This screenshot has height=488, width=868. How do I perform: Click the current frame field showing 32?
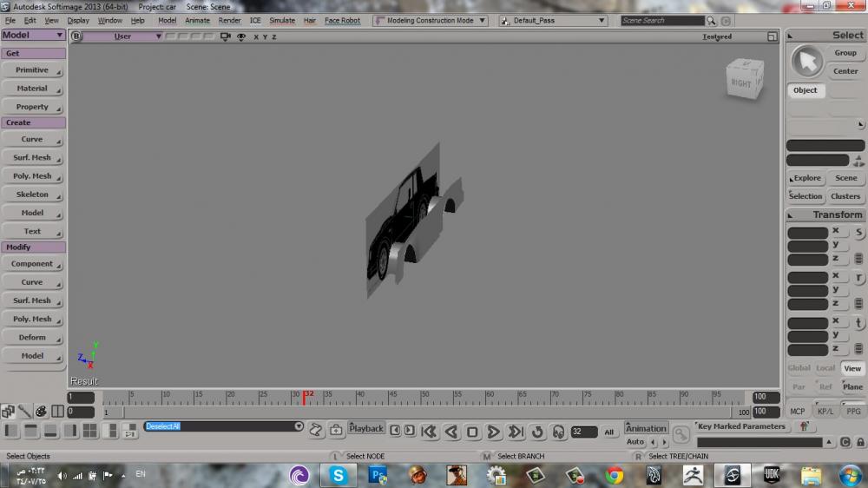584,432
